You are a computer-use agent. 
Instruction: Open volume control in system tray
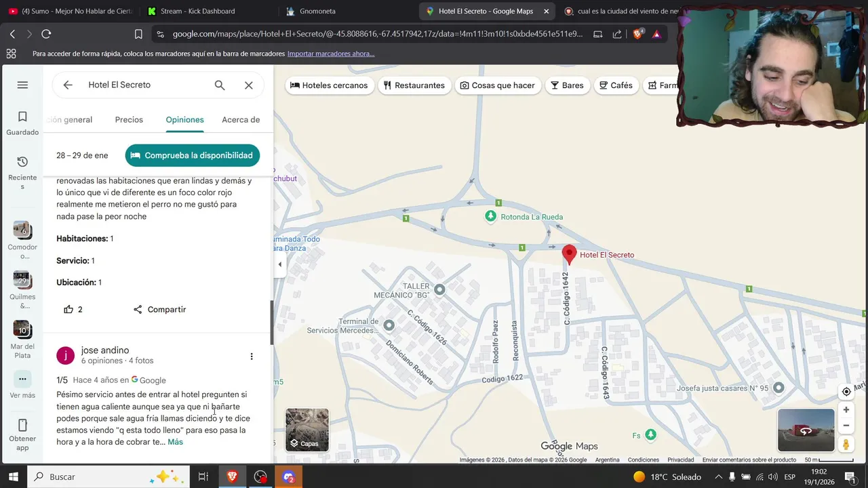coord(772,477)
